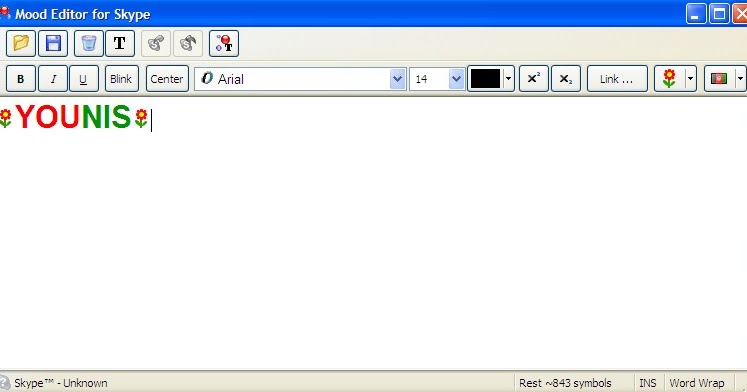
Task: Minimize the Mood Editor window
Action: pos(696,14)
